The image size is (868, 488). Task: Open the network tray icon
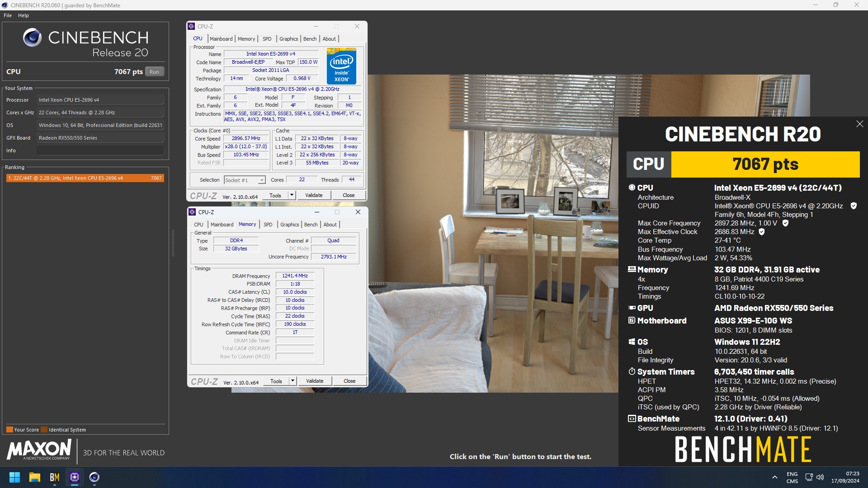click(809, 477)
